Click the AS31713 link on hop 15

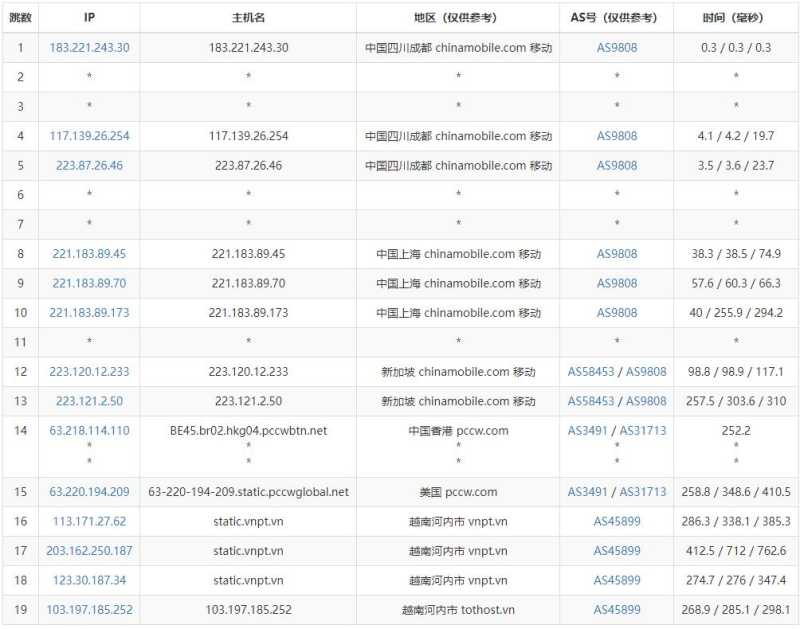pos(643,492)
